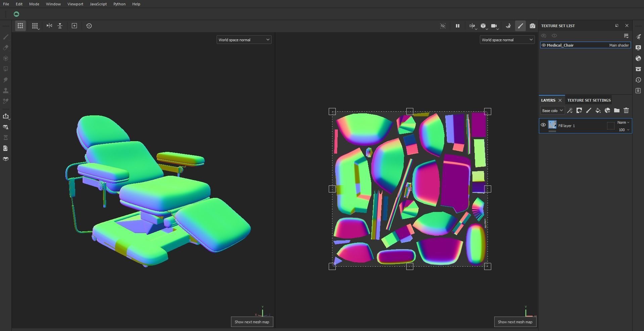Select the Paint brush tool in left toolbar

6,37
